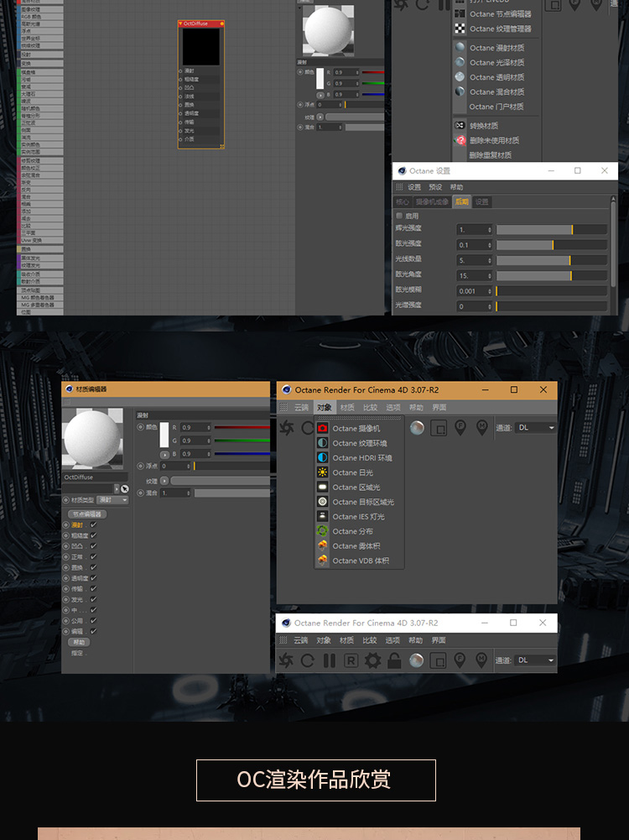629x840 pixels.
Task: Click the 辉光强度 value stepper arrows
Action: (x=490, y=230)
